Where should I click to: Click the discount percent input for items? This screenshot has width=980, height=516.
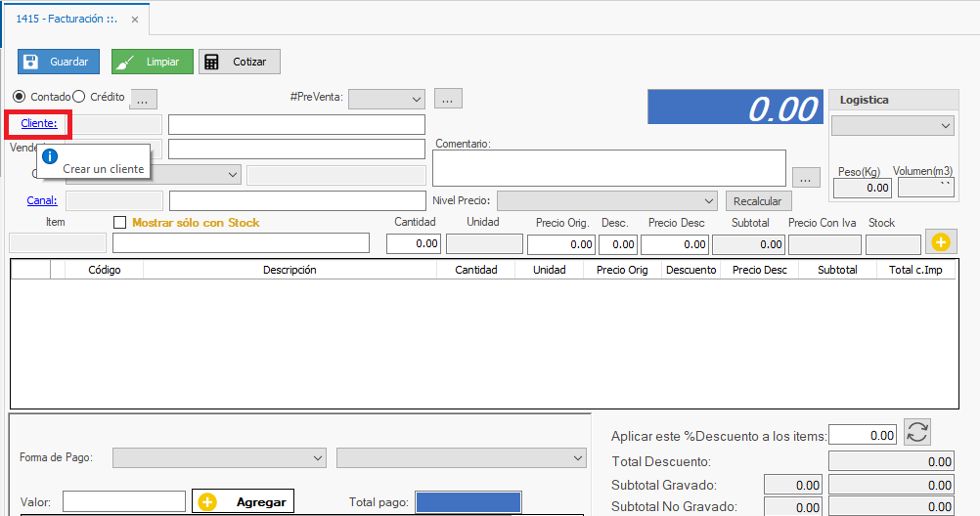(x=863, y=435)
